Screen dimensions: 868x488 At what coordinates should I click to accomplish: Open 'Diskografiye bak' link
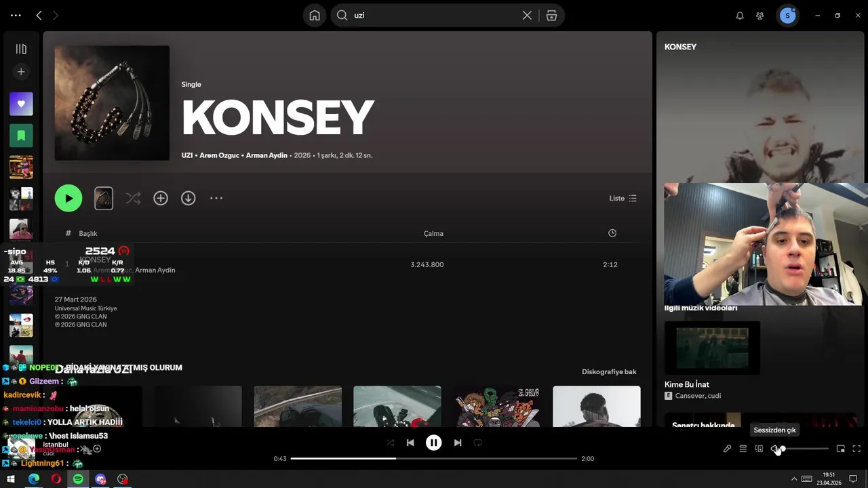pyautogui.click(x=609, y=371)
